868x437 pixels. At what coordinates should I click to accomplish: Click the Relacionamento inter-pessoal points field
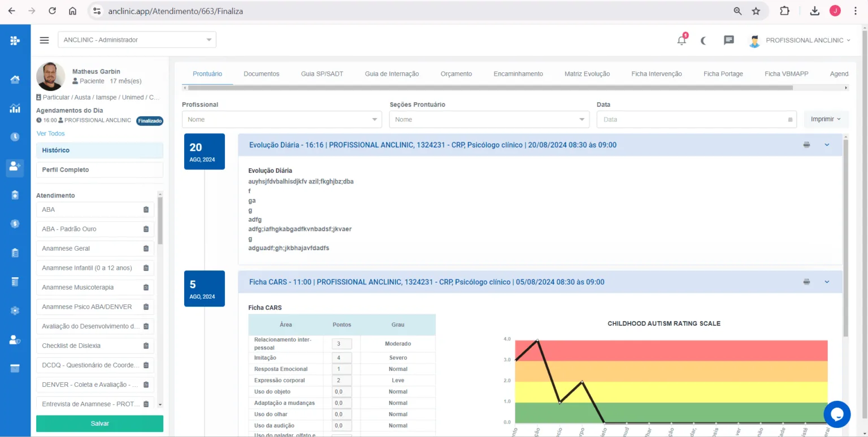coord(341,344)
